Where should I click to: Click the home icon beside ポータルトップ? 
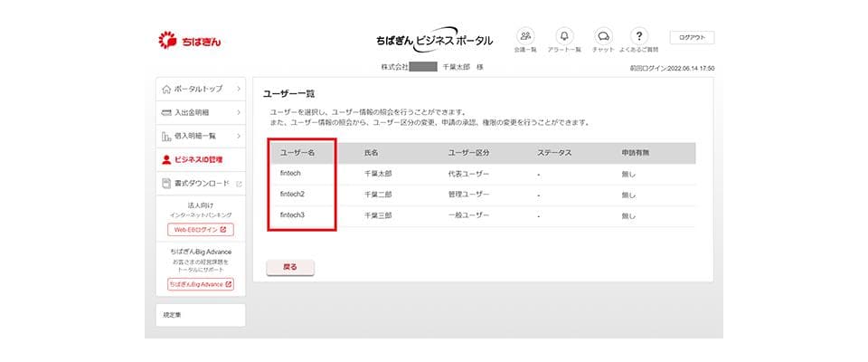pos(165,89)
